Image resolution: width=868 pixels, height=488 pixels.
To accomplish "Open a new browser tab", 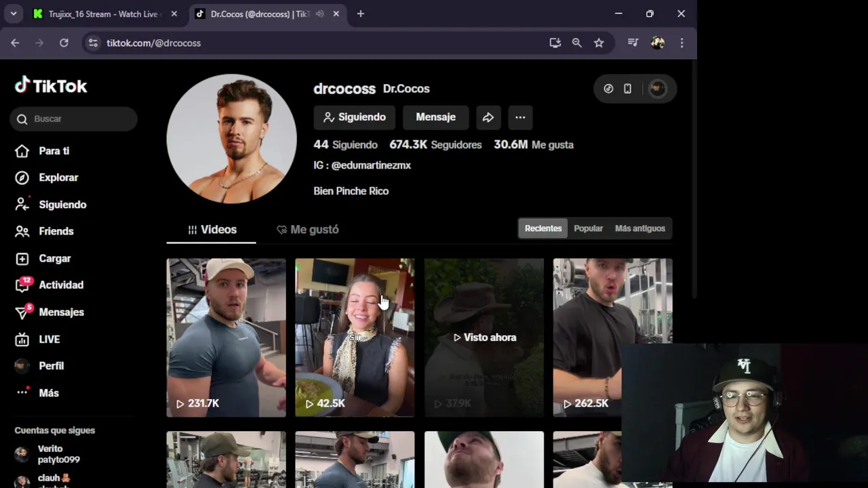I will 361,14.
